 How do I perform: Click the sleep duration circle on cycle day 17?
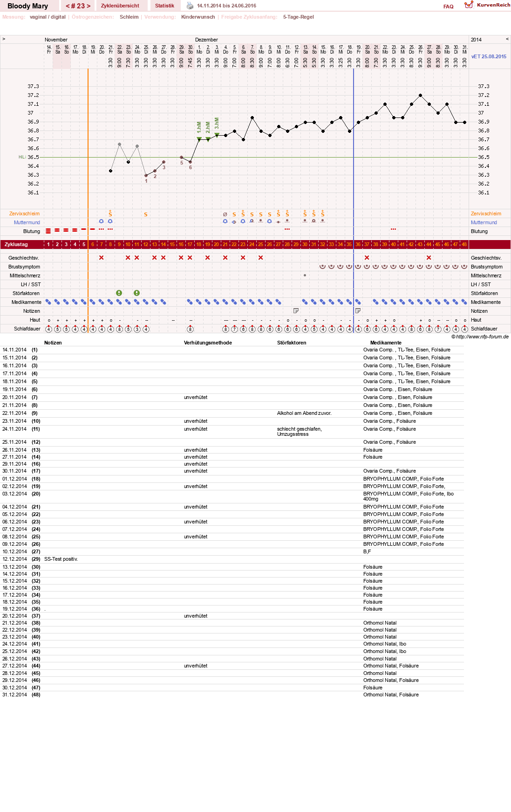click(190, 329)
